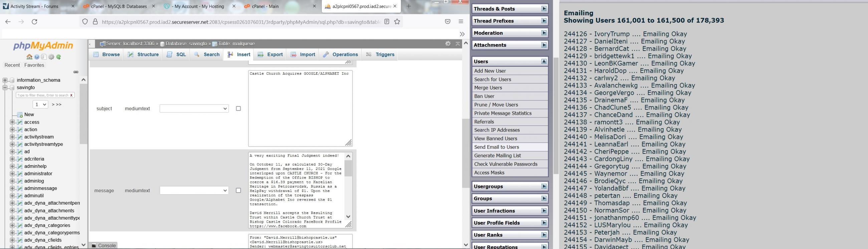Tick the null checkbox for message field
This screenshot has width=868, height=249.
tap(239, 190)
